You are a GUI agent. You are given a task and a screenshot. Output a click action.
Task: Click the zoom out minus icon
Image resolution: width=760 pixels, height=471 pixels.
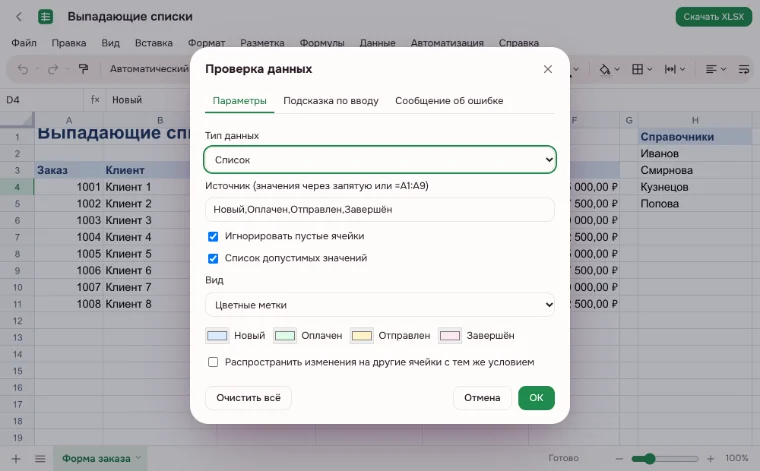[619, 458]
